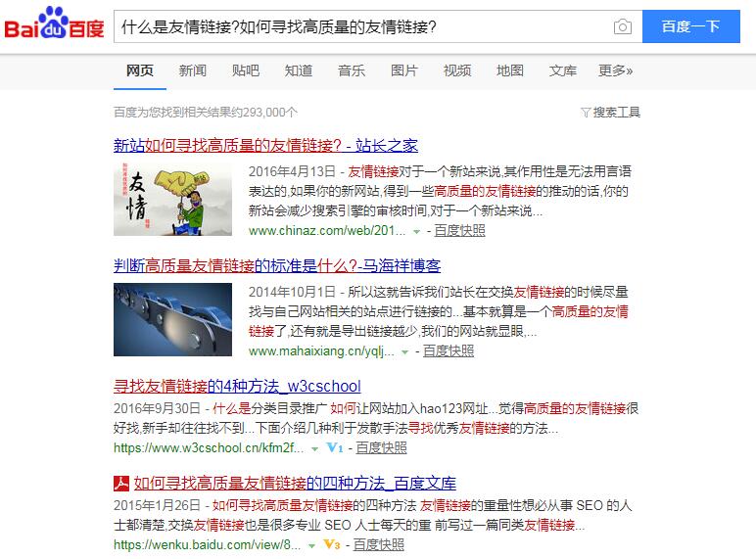The height and width of the screenshot is (559, 756).
Task: Expand dropdown arrow after mahaixiang.cn URL
Action: 405,352
